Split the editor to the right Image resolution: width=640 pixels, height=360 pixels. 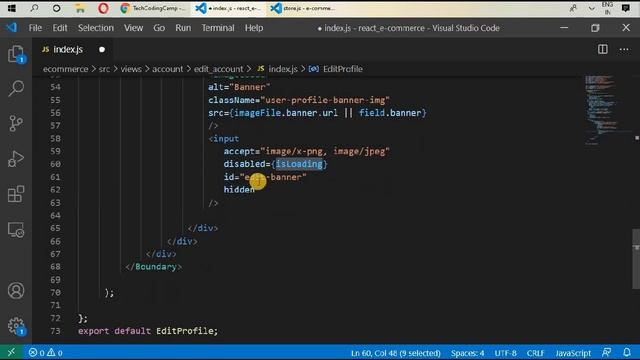coord(602,49)
